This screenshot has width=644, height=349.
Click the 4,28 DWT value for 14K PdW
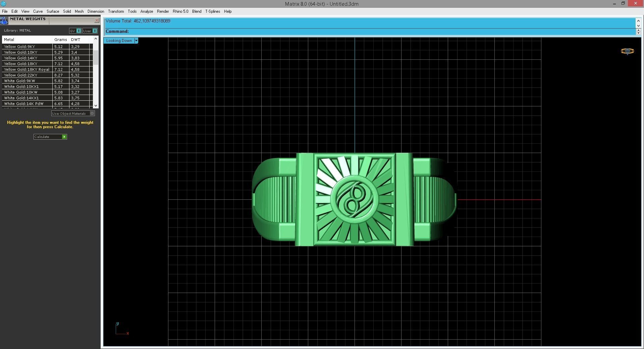pos(75,104)
